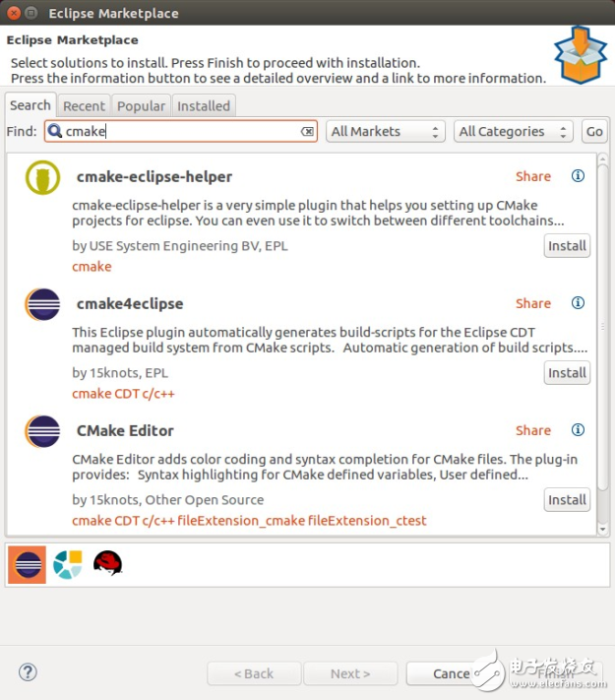Click the scrollbar up arrow
615x700 pixels.
602,159
